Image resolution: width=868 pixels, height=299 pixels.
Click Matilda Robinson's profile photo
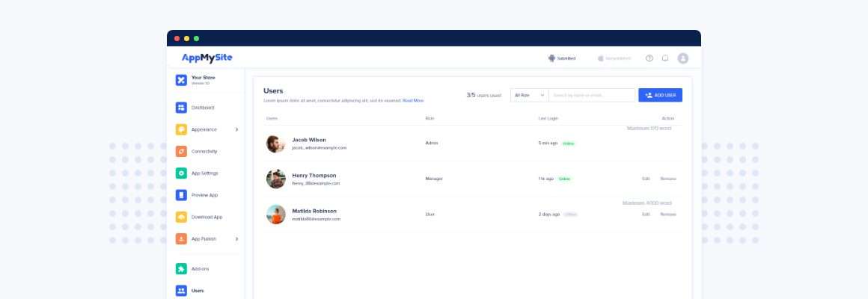coord(275,215)
